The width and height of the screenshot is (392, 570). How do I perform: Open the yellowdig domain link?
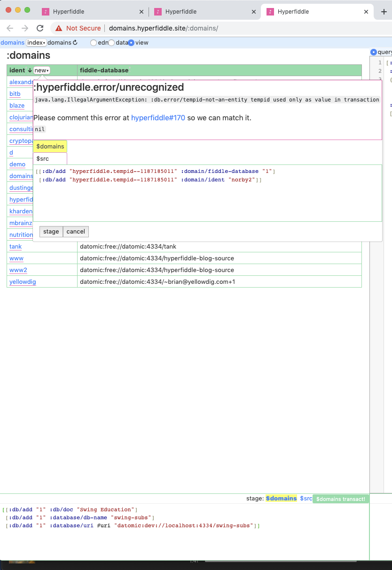click(23, 282)
